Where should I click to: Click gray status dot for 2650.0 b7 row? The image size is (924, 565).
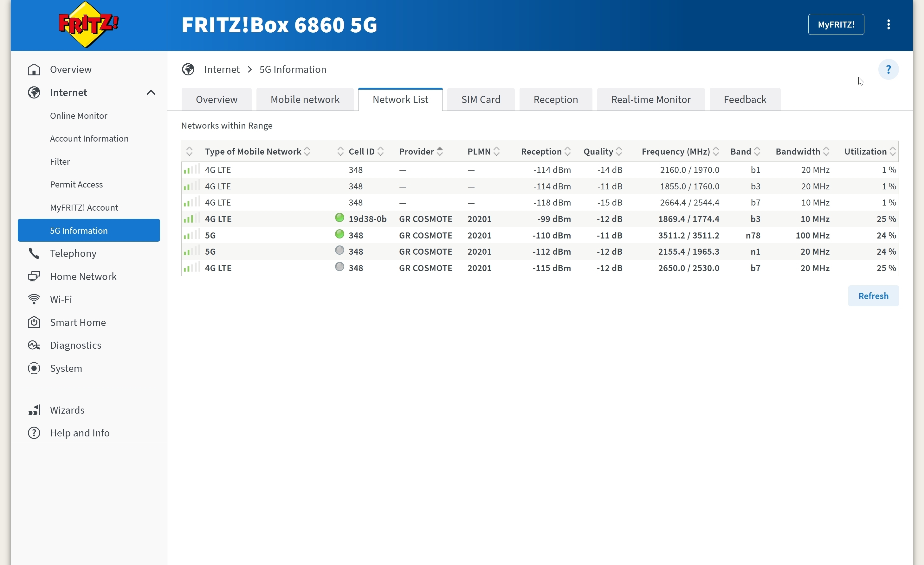click(339, 267)
